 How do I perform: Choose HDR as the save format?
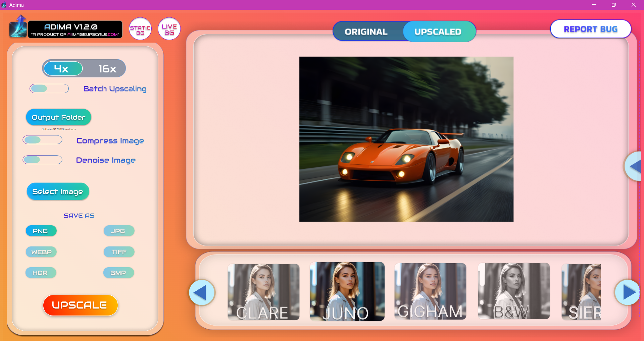(41, 273)
